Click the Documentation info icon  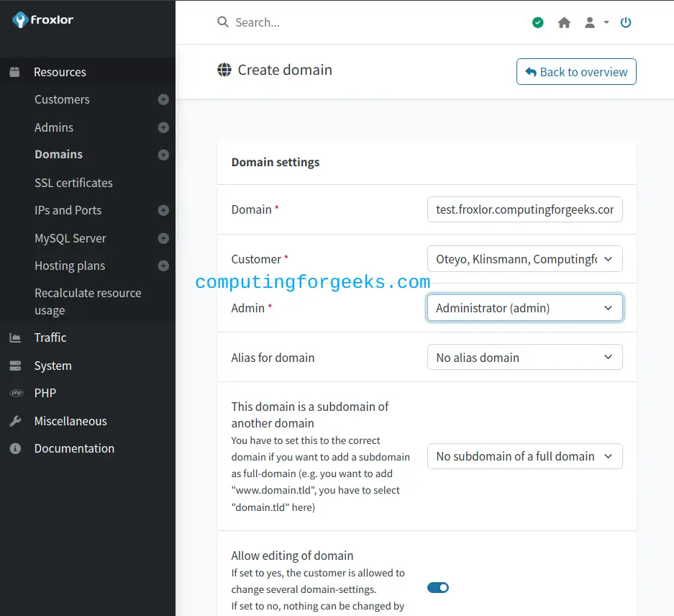point(15,448)
